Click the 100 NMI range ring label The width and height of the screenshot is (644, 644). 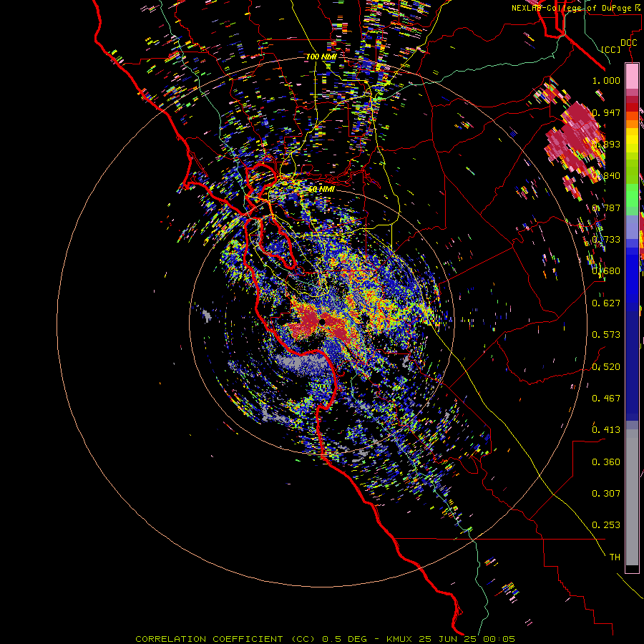tap(321, 57)
